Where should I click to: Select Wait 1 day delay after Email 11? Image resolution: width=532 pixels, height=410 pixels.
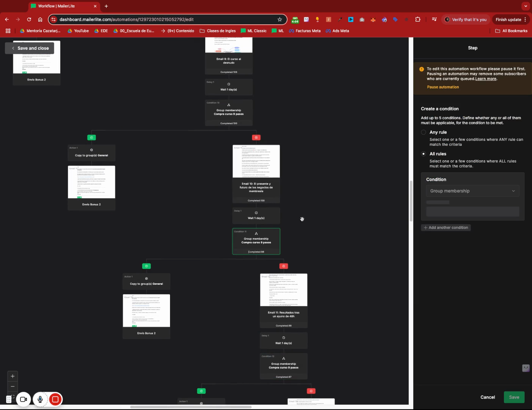pos(283,341)
